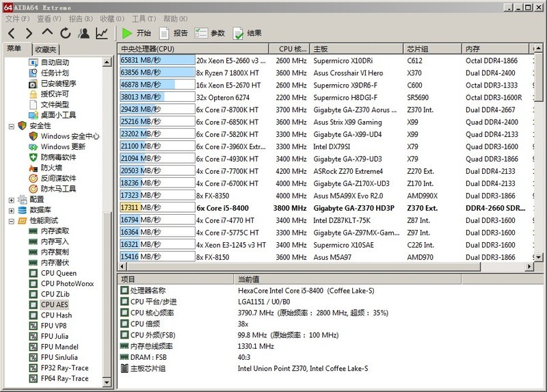
Task: Click the 防木马工具 icon
Action: (x=33, y=189)
